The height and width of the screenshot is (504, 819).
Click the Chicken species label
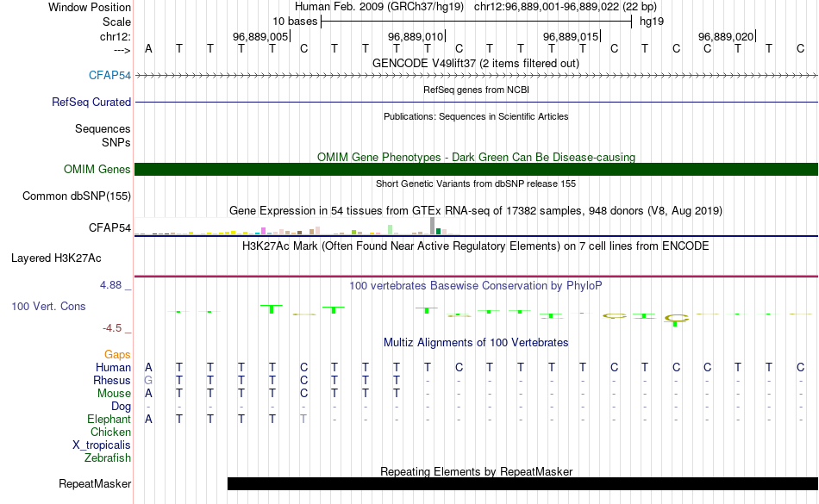coord(110,432)
